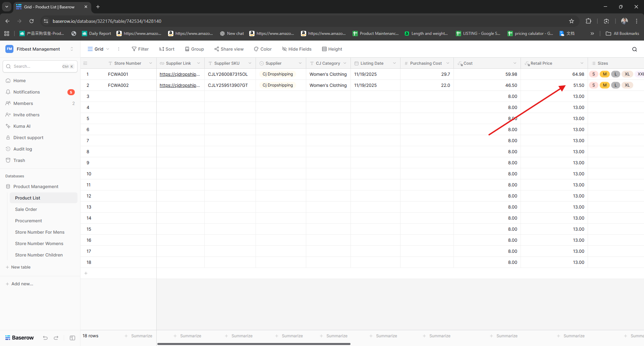Open the Sale Order table

(26, 209)
